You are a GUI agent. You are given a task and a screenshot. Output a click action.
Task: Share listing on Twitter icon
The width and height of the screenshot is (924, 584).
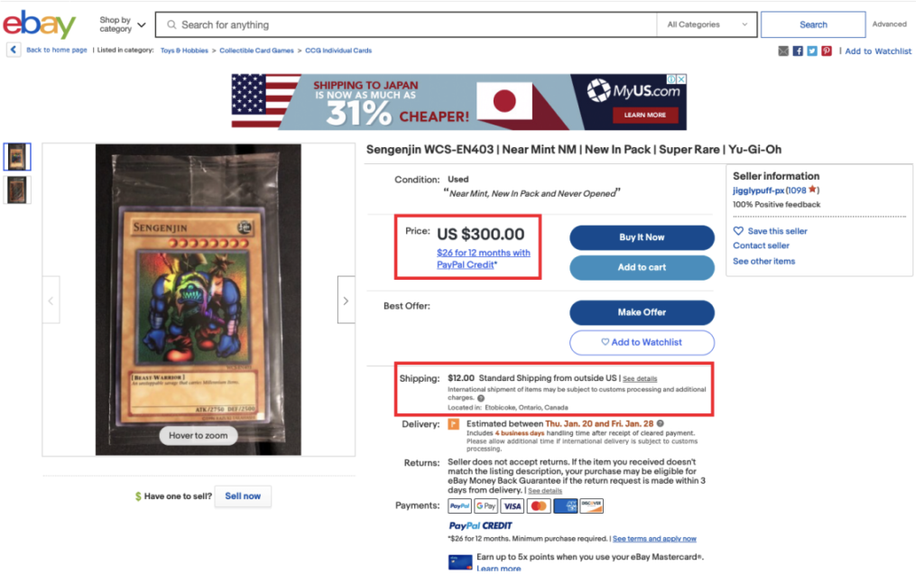click(812, 51)
